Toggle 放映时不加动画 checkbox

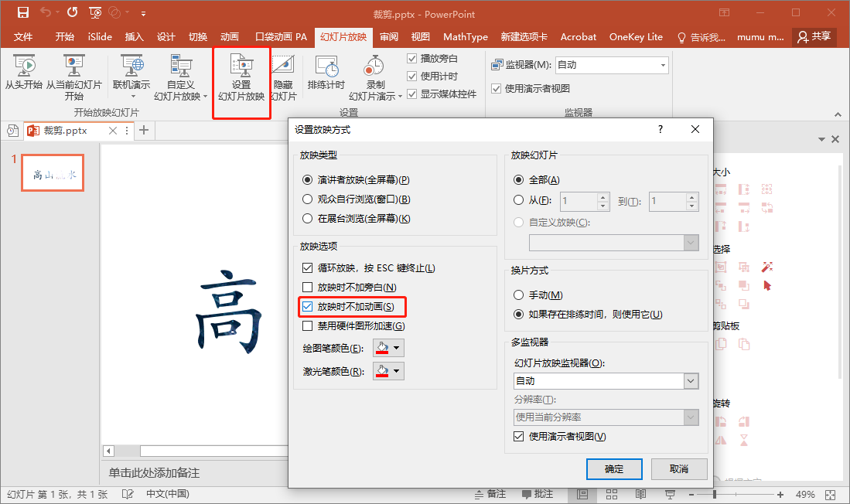point(307,307)
